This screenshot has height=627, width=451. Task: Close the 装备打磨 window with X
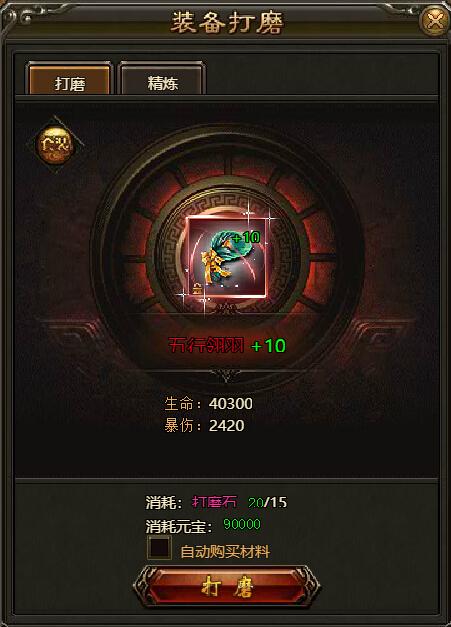click(435, 20)
